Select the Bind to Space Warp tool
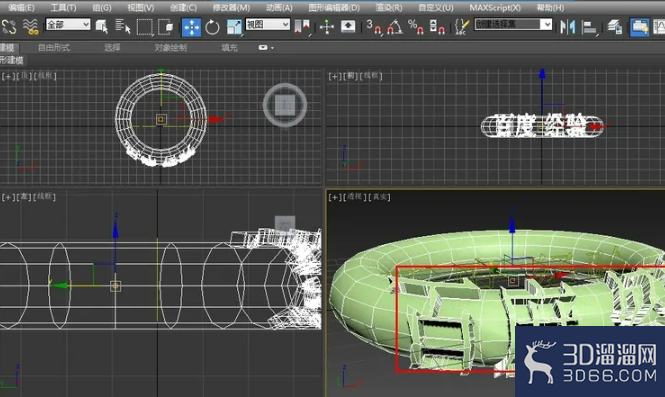665x397 pixels. pos(31,27)
